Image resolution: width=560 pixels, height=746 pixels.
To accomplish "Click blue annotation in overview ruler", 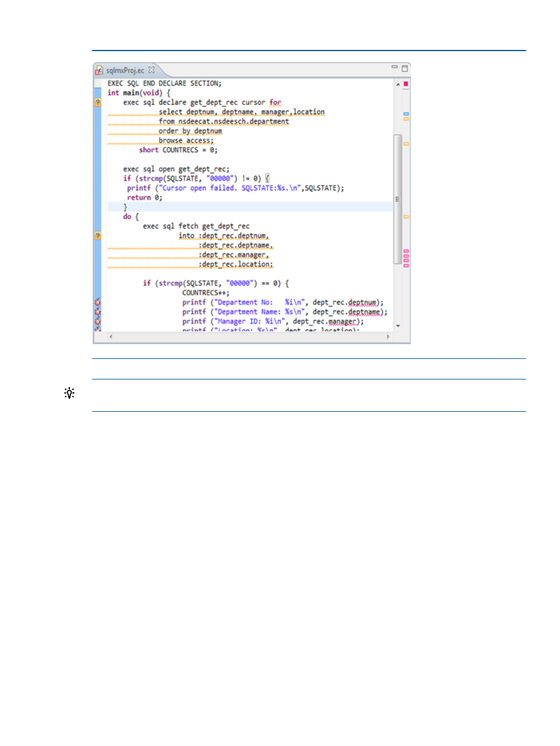I will pos(406,114).
